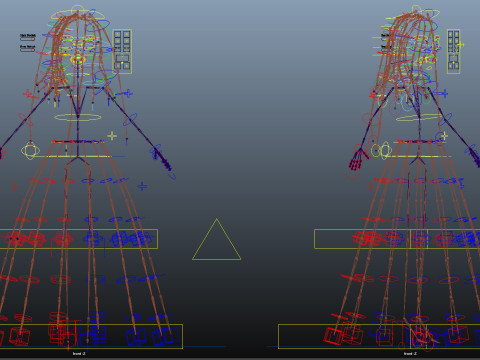Select left rig's yellow cross locator near waist
The height and width of the screenshot is (360, 480).
(112, 136)
